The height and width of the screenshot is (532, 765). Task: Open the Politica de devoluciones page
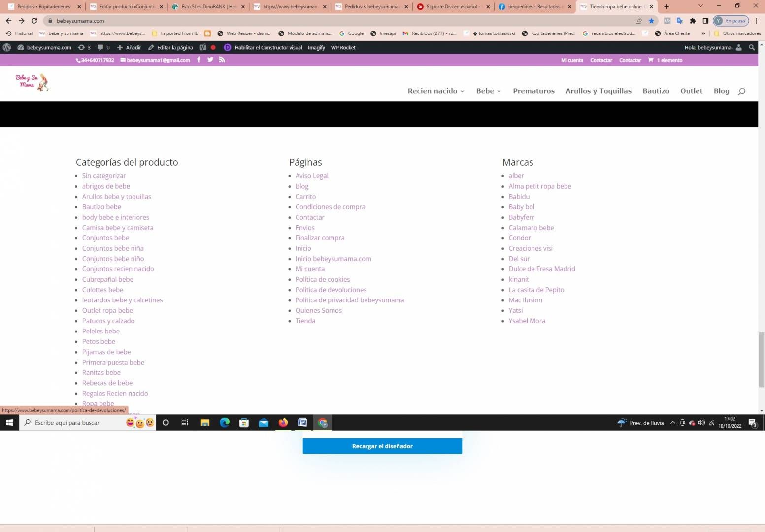(x=331, y=290)
